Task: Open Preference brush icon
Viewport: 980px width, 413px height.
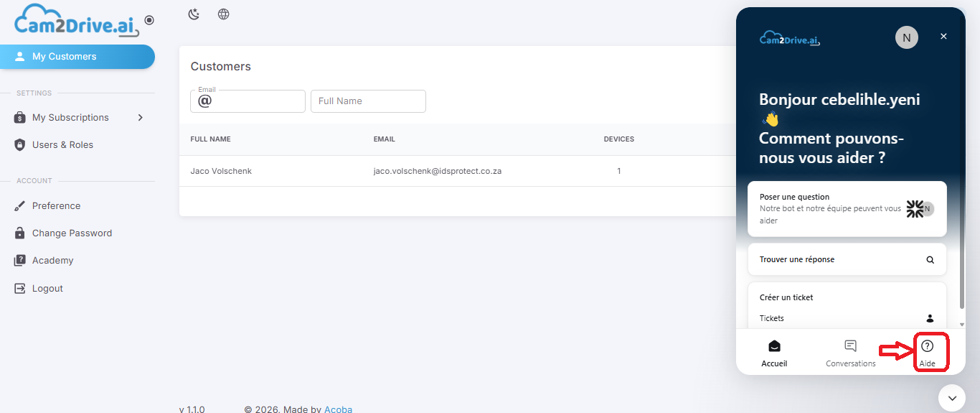Action: [20, 206]
